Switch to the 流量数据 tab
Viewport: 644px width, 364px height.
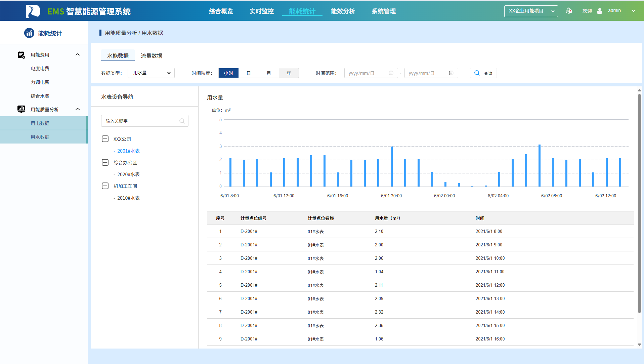pos(152,56)
